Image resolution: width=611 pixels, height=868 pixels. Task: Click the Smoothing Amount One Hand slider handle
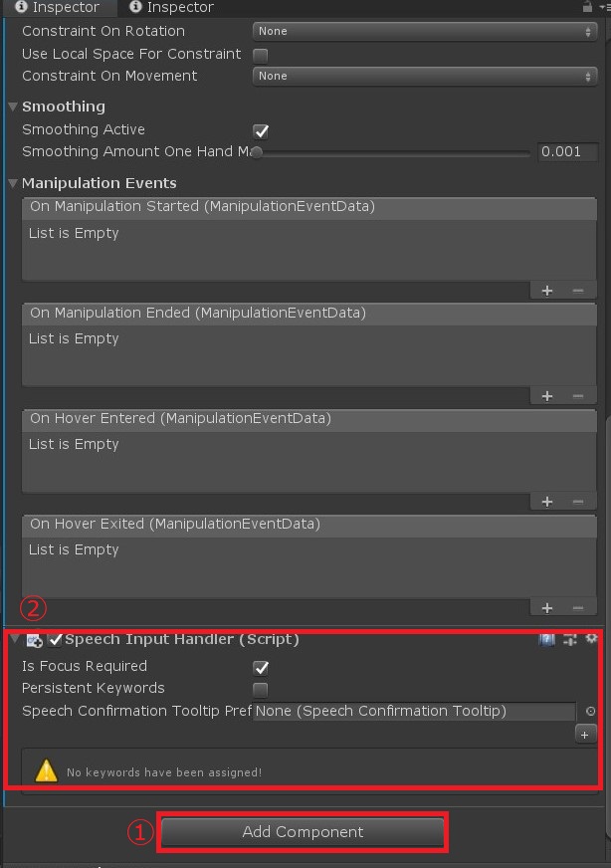click(x=257, y=152)
